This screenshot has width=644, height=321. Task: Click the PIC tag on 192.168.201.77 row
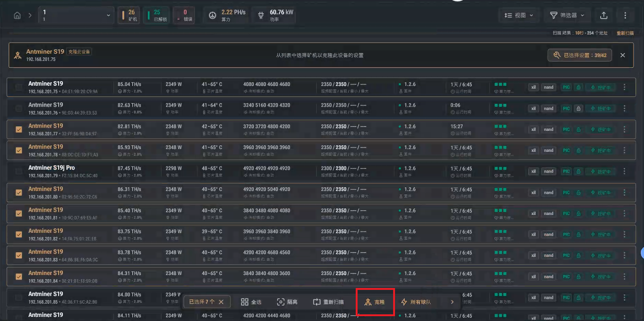coord(566,129)
